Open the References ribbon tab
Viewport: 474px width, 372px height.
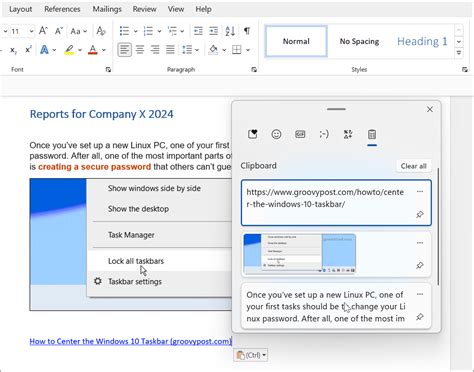coord(62,9)
